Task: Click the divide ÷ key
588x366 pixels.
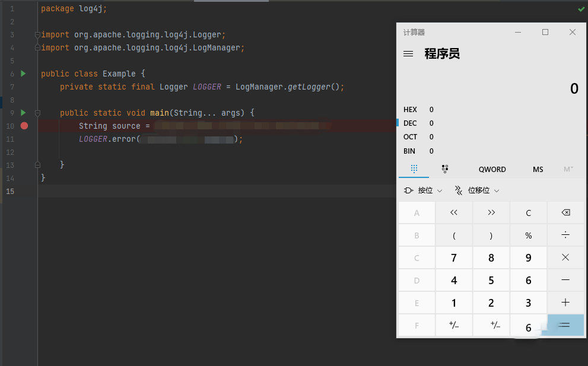Action: 565,235
